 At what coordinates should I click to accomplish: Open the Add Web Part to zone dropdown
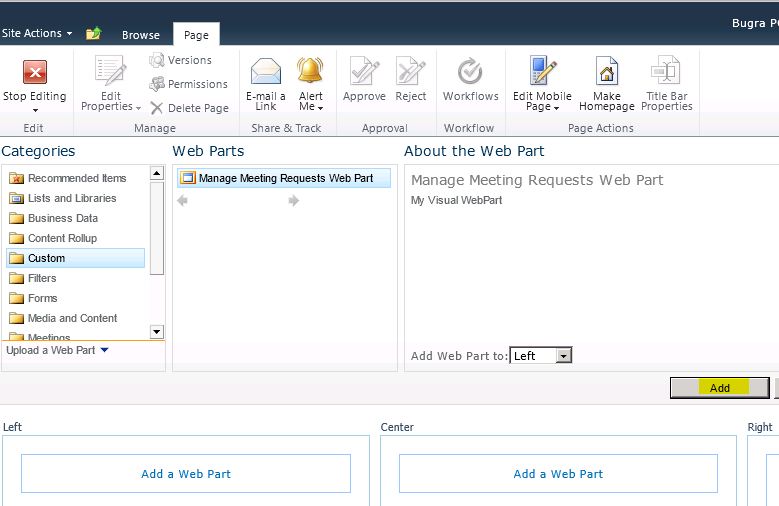(563, 356)
